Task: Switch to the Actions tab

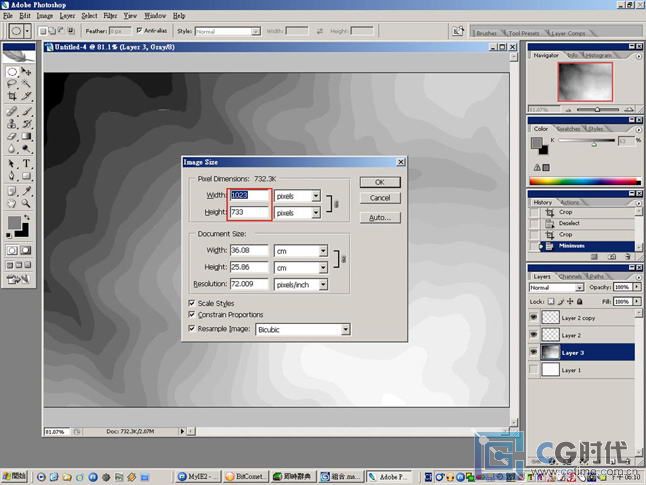Action: pyautogui.click(x=570, y=202)
